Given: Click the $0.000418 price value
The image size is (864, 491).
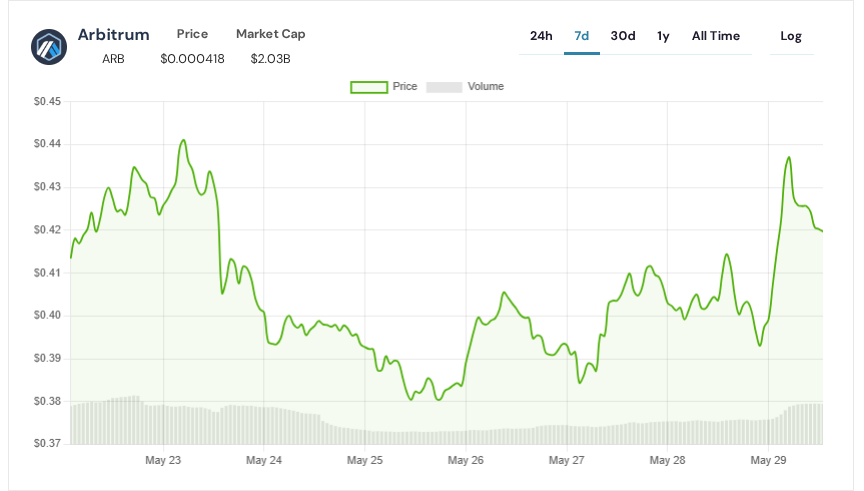Looking at the screenshot, I should (192, 58).
